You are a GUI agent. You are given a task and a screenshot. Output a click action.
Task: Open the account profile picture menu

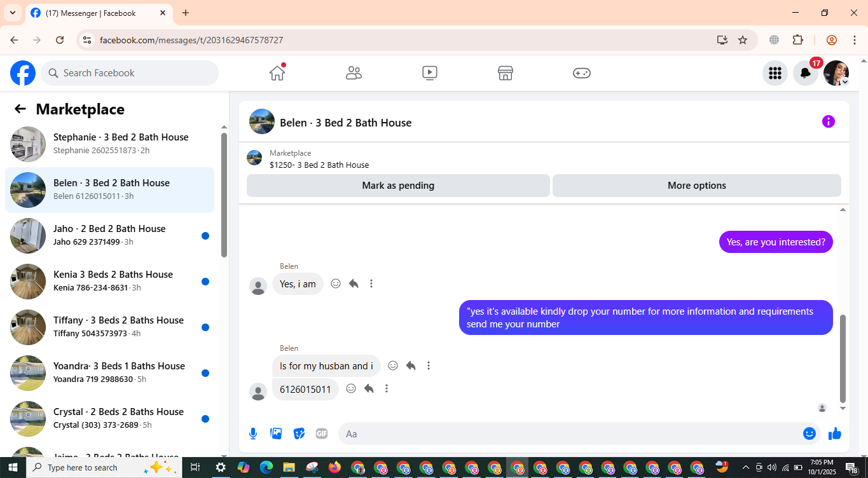(836, 73)
